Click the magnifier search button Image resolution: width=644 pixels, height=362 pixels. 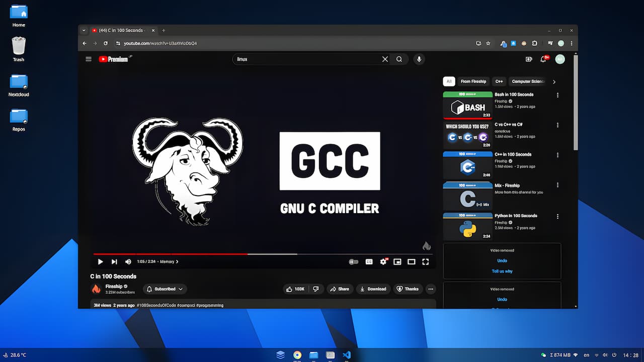point(399,59)
